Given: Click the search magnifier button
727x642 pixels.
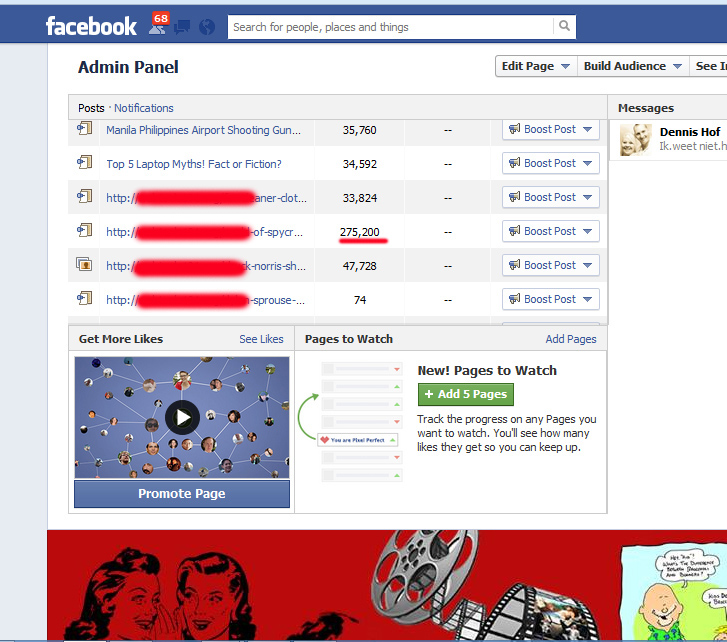Looking at the screenshot, I should 564,26.
